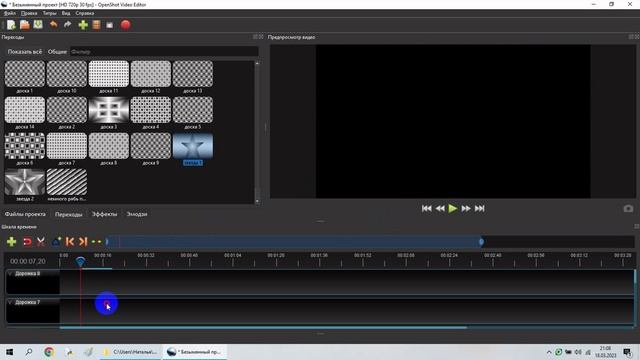Save project with the green arrow icon
The width and height of the screenshot is (640, 360).
tap(38, 25)
